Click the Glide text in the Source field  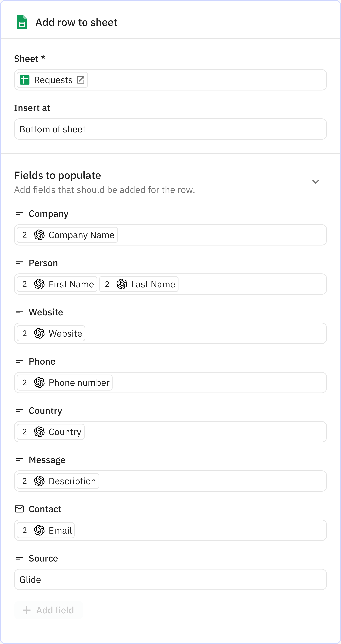30,579
